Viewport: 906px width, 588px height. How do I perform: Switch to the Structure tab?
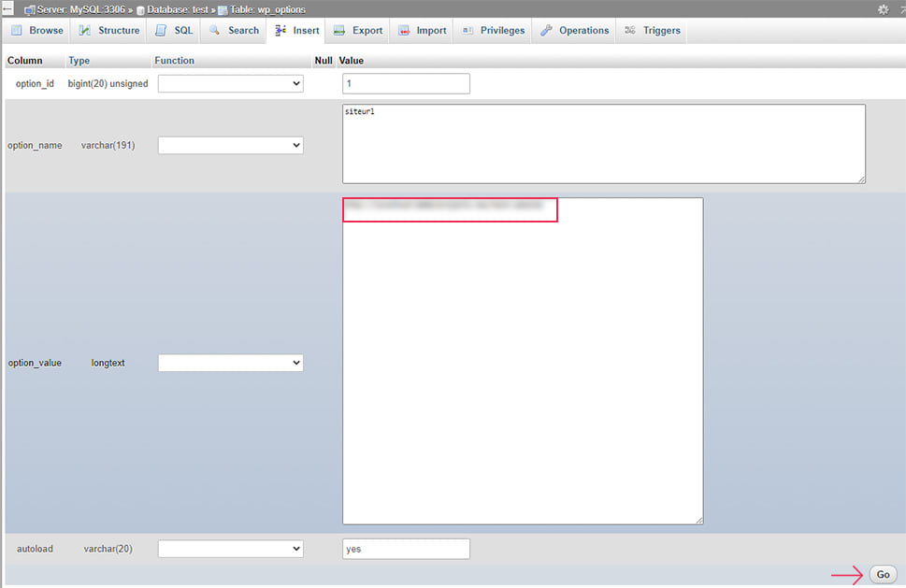109,30
